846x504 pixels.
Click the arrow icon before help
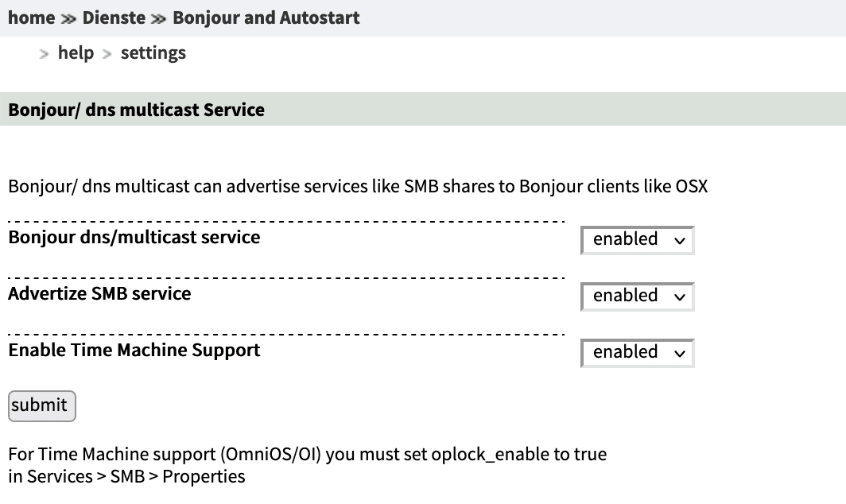click(x=45, y=54)
